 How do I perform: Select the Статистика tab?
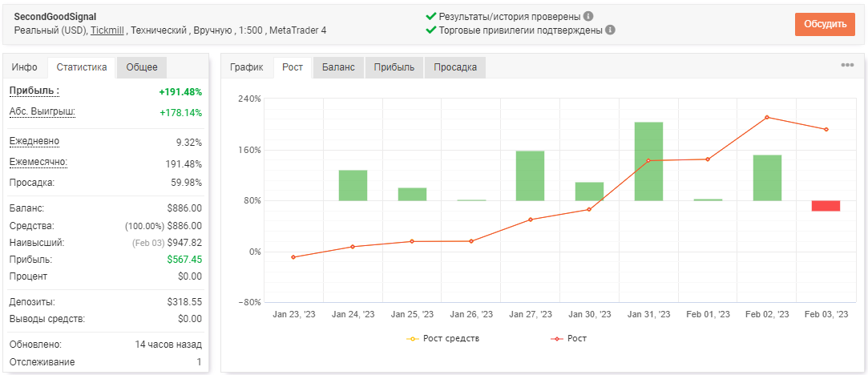(x=82, y=67)
